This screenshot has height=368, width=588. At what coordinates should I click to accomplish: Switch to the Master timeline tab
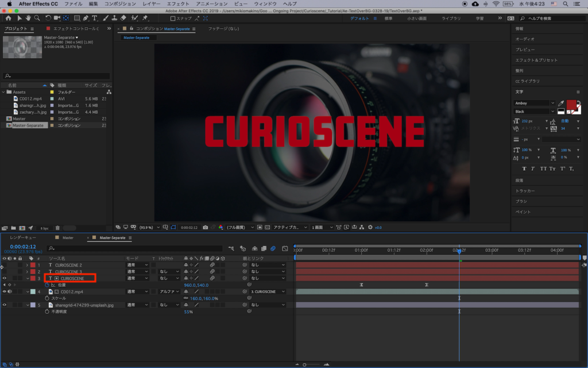coord(68,237)
